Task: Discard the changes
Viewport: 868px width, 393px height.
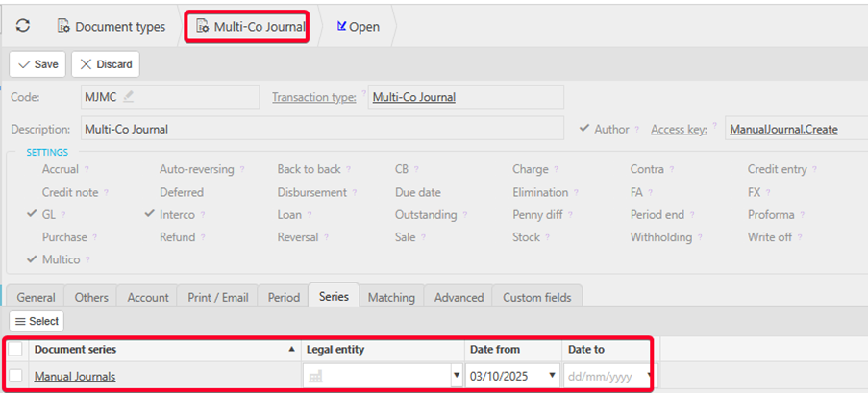Action: pos(106,64)
